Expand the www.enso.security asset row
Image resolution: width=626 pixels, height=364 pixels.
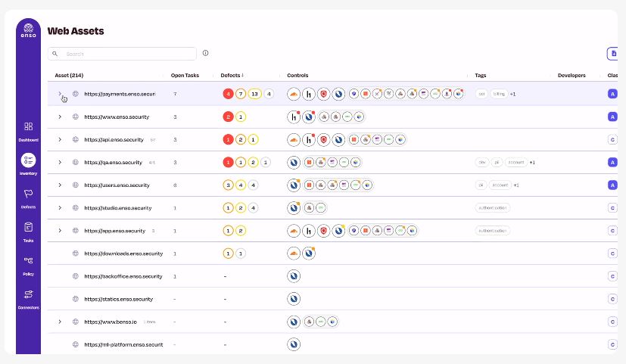[x=60, y=117]
